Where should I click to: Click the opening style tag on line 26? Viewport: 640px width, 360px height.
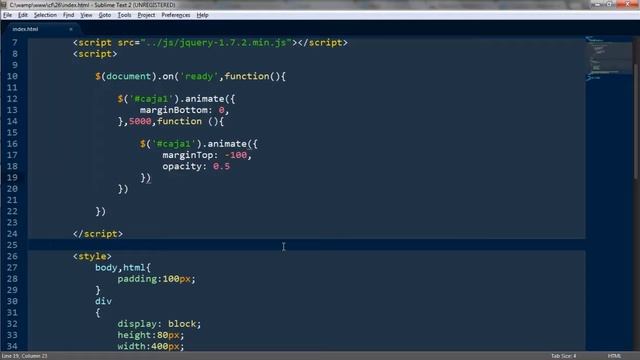[92, 256]
